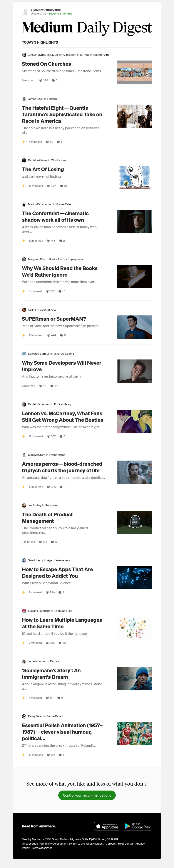Open the Terms of service link
174x868 pixels.
point(42,848)
